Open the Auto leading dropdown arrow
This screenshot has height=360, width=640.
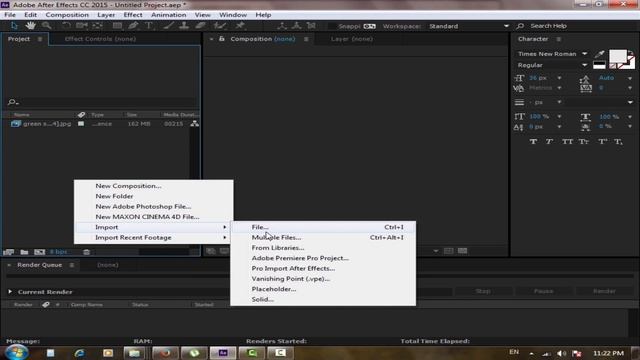630,78
